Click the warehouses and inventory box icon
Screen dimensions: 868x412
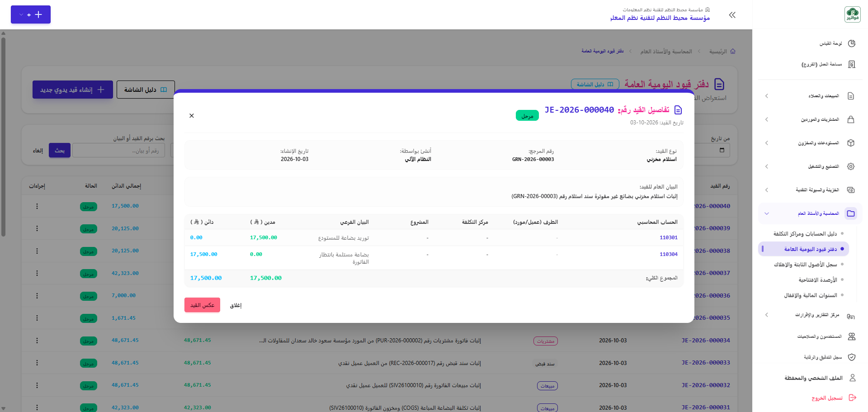tap(851, 143)
